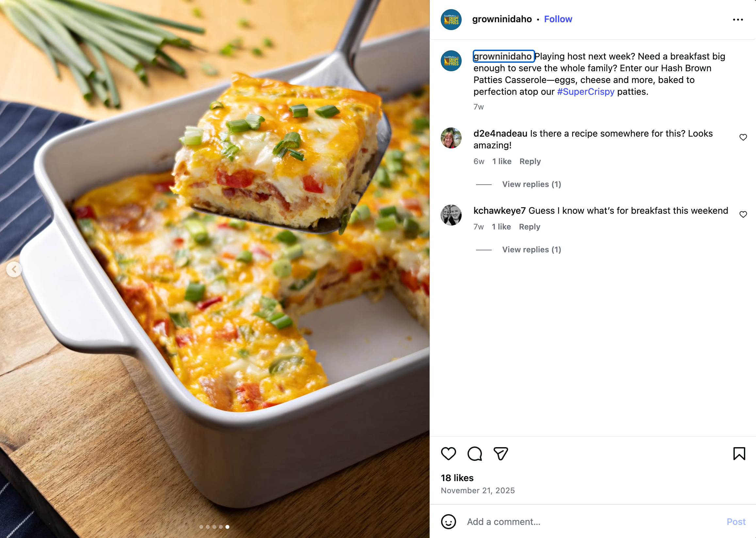Click the Add a comment text field
This screenshot has width=756, height=538.
589,521
